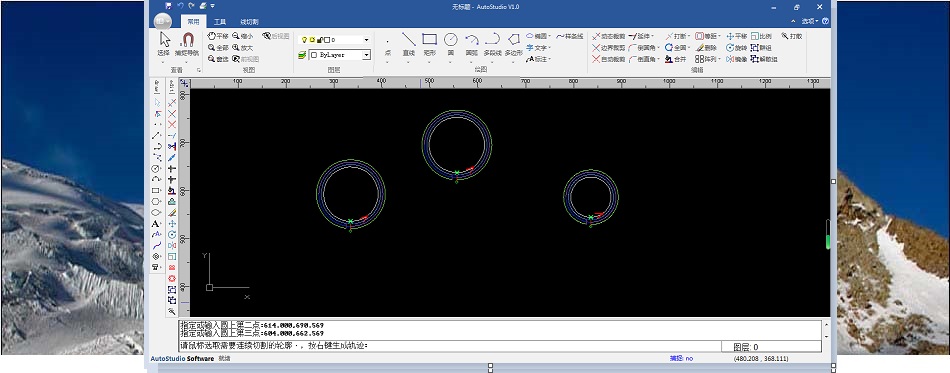
Task: Expand the Ellipse (椭圆) dropdown arrow
Action: point(550,36)
